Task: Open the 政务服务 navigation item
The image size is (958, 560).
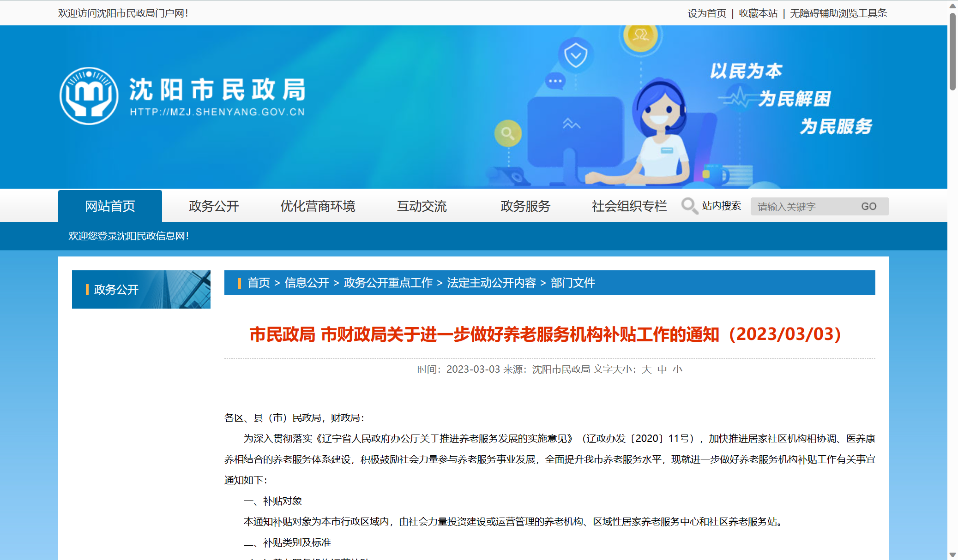Action: tap(525, 206)
